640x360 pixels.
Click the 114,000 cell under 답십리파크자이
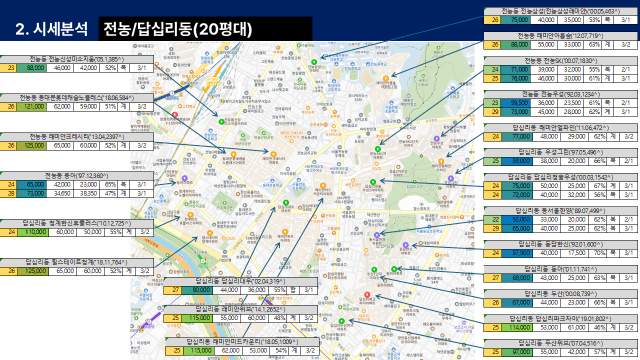point(517,327)
